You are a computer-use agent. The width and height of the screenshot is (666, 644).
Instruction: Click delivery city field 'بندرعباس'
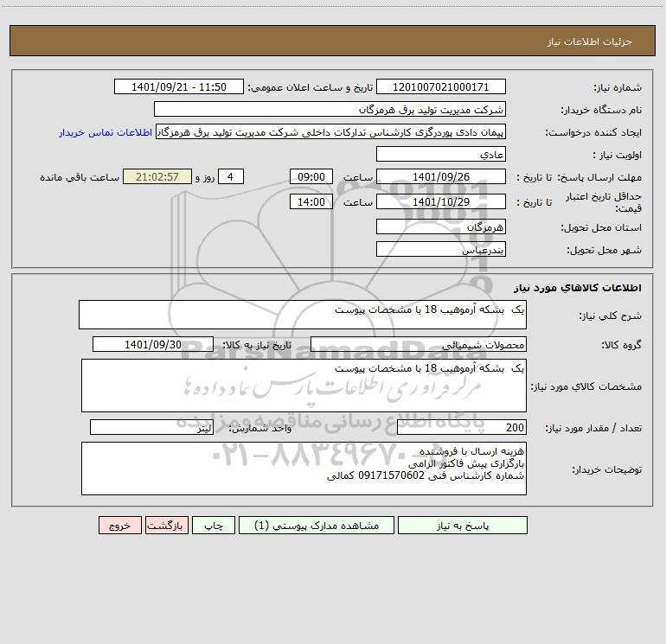pos(441,249)
